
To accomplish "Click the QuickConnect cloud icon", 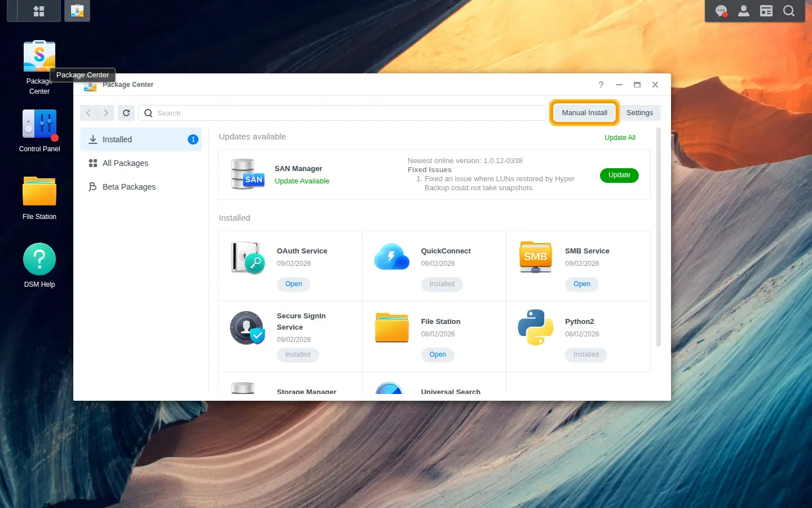I will point(392,257).
